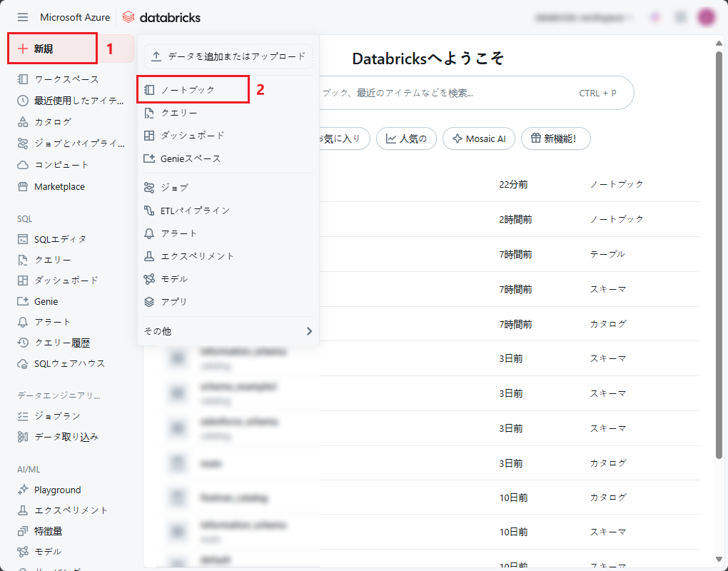Click the scrollbar down arrow

pos(719,560)
